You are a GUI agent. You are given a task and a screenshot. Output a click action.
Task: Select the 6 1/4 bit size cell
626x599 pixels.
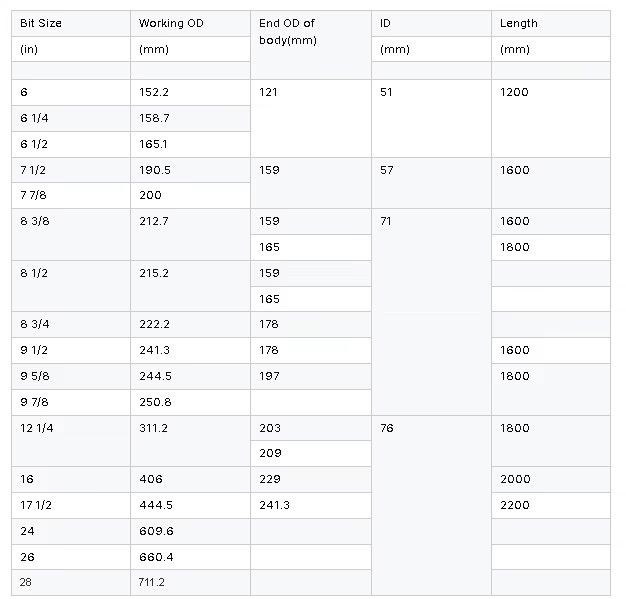pos(71,119)
